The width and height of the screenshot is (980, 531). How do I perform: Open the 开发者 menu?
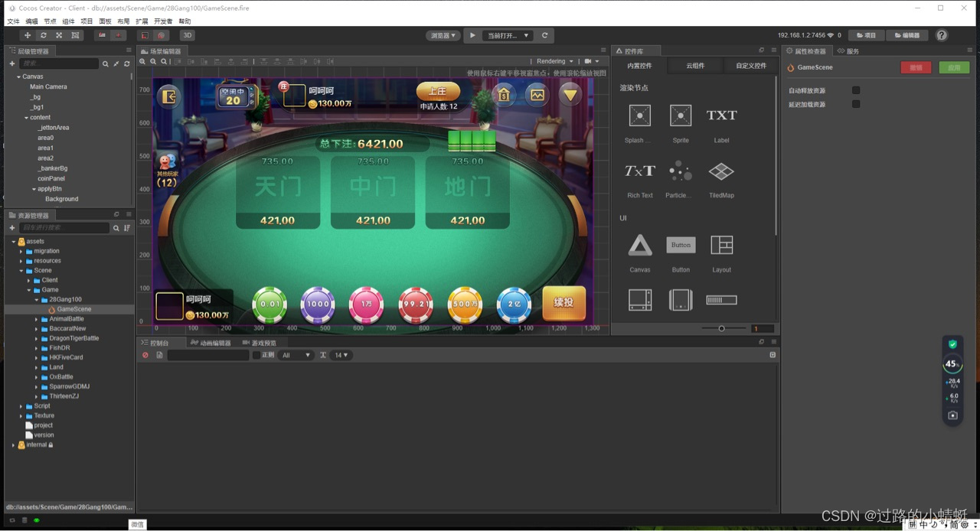pyautogui.click(x=163, y=21)
